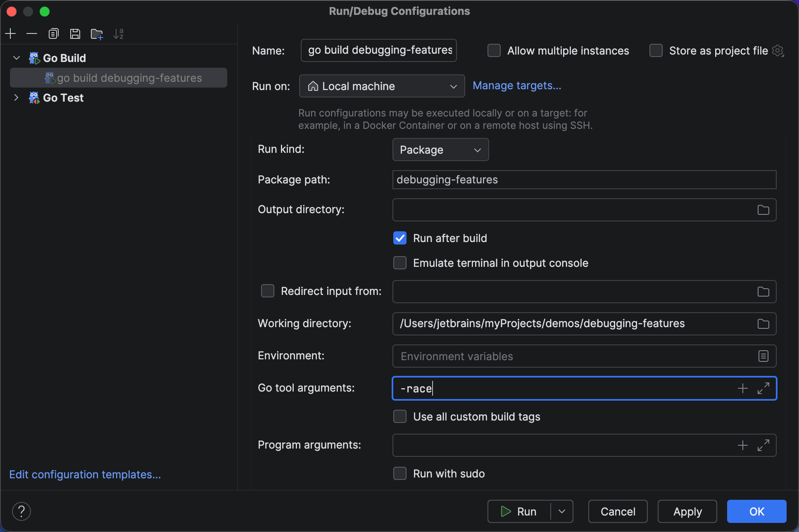Click the Manage targets link
This screenshot has width=799, height=532.
coord(517,85)
